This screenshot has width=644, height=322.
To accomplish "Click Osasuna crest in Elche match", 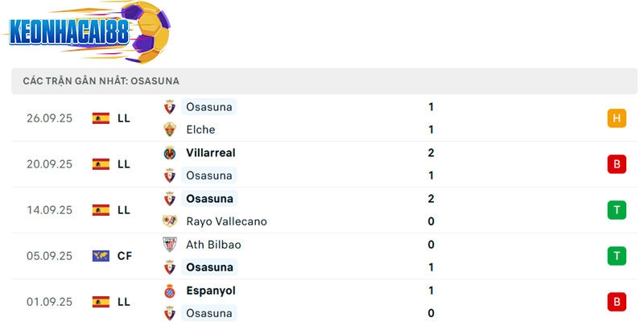I will pyautogui.click(x=170, y=107).
